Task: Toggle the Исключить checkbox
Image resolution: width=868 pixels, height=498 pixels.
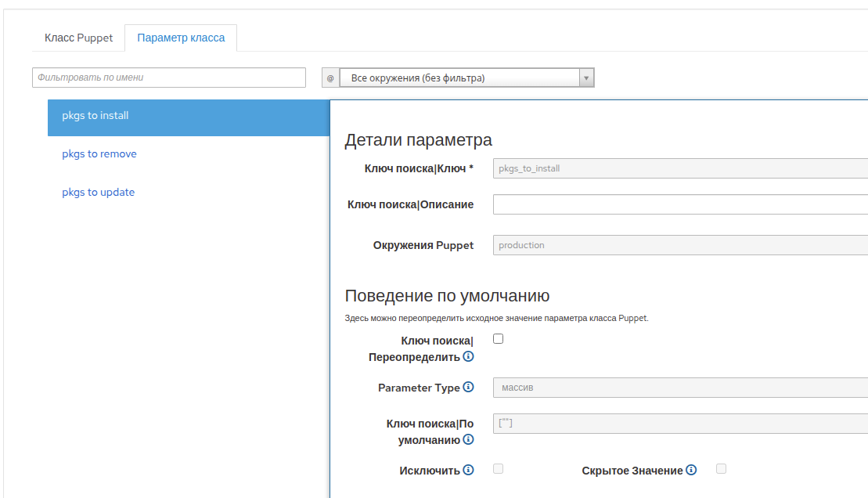Action: 498,469
